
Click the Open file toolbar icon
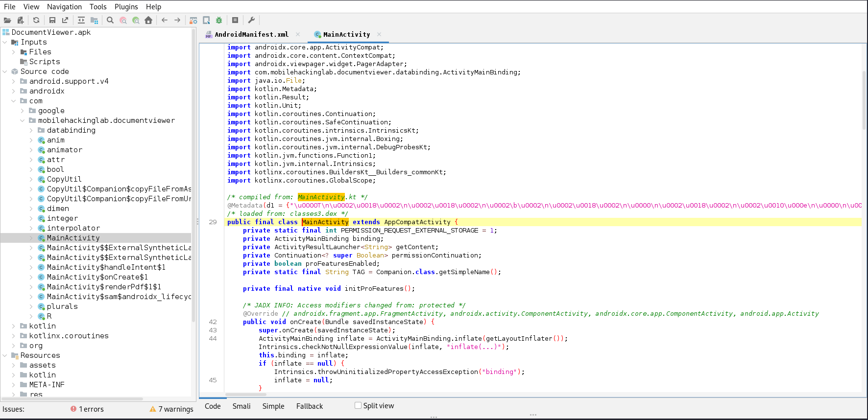coord(7,20)
